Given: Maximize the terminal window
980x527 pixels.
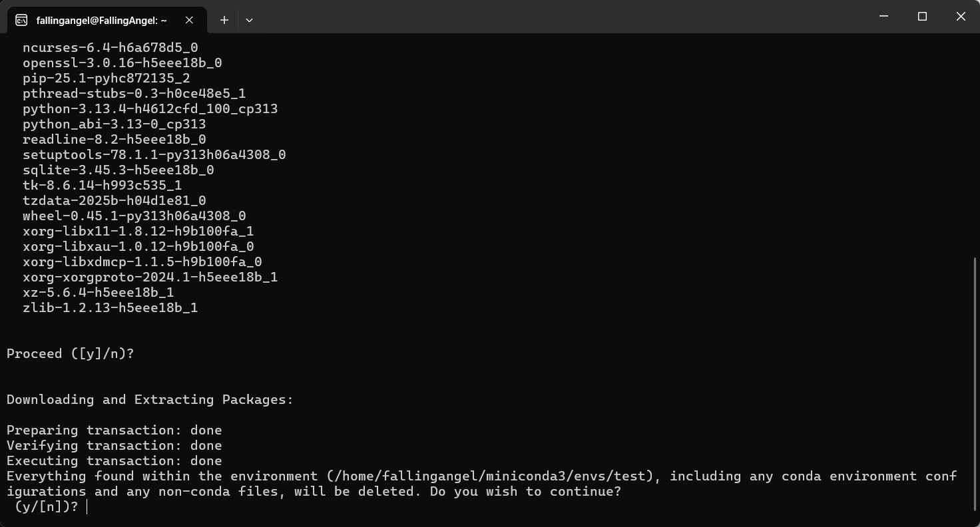Looking at the screenshot, I should [x=922, y=16].
